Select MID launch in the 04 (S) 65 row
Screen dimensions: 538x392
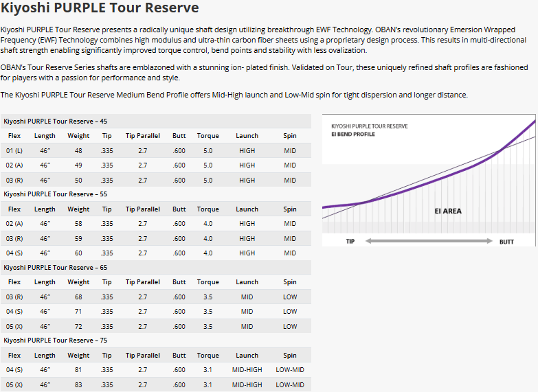[x=247, y=312]
